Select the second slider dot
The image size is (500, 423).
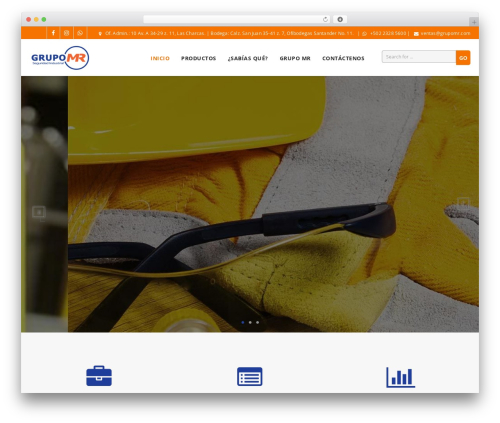pyautogui.click(x=250, y=322)
